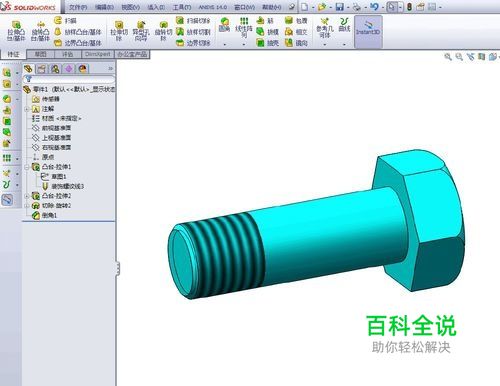Click the 曲线 curves tool
Viewport: 500px width, 386px height.
pos(344,25)
